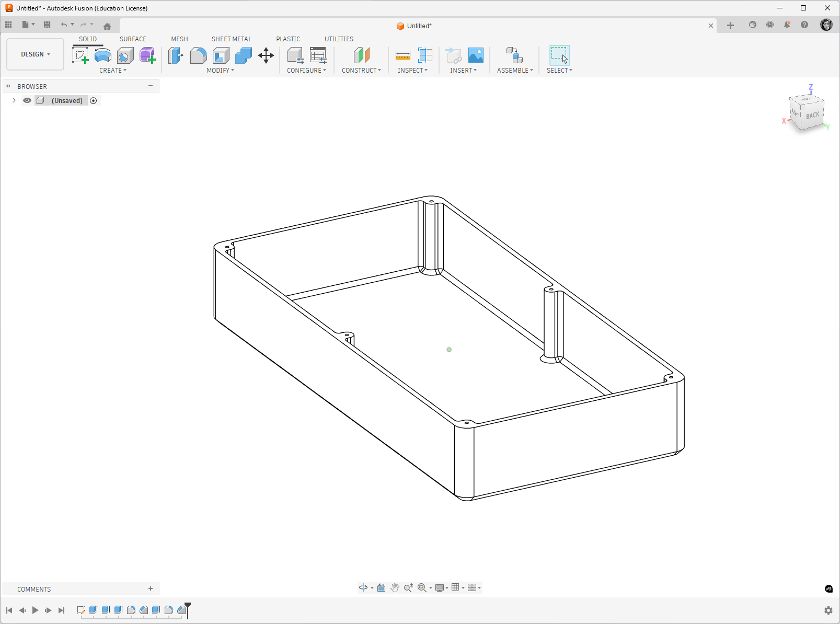Toggle visibility eye of Unsaved component
Image resolution: width=840 pixels, height=624 pixels.
click(x=27, y=100)
